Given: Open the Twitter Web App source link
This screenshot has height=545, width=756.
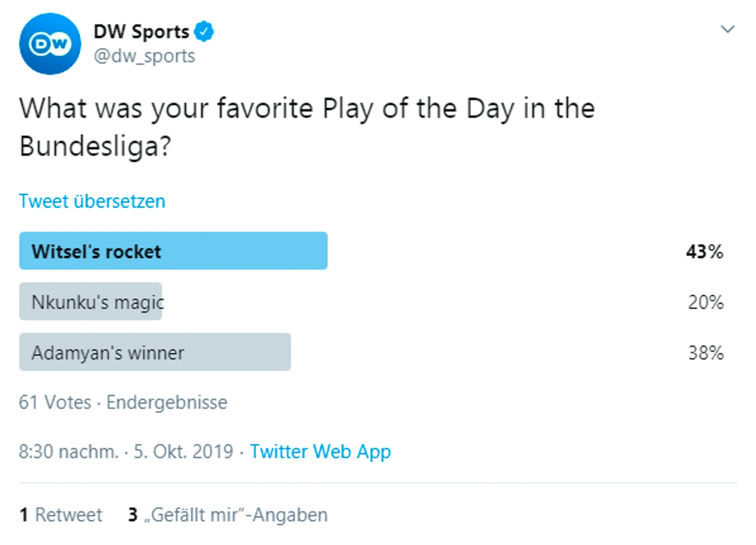Looking at the screenshot, I should (x=320, y=452).
